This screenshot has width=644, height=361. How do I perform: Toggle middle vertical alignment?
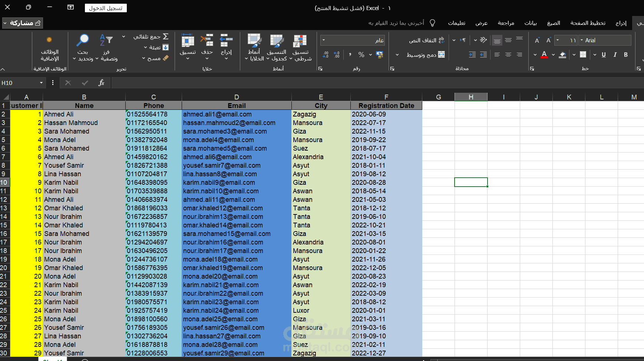(508, 40)
